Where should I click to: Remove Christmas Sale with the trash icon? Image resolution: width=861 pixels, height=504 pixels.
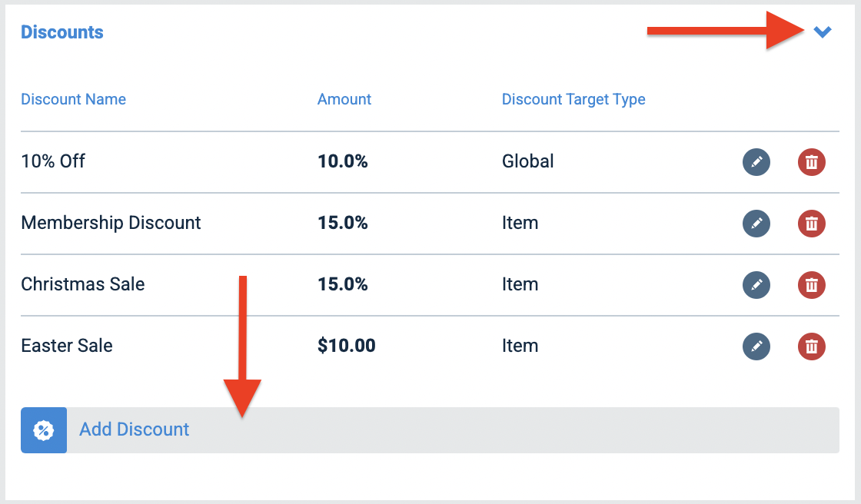pyautogui.click(x=811, y=285)
